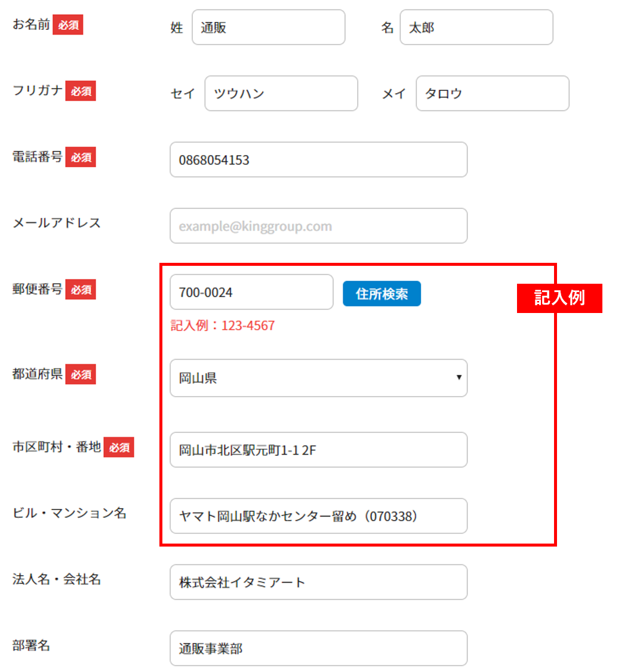Focus the 郵便番号 field showing 700-0024

[x=251, y=293]
